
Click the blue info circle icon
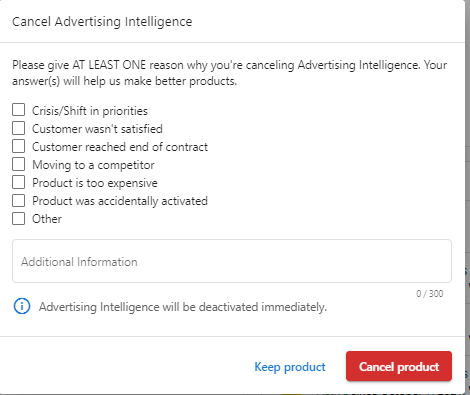pyautogui.click(x=22, y=306)
